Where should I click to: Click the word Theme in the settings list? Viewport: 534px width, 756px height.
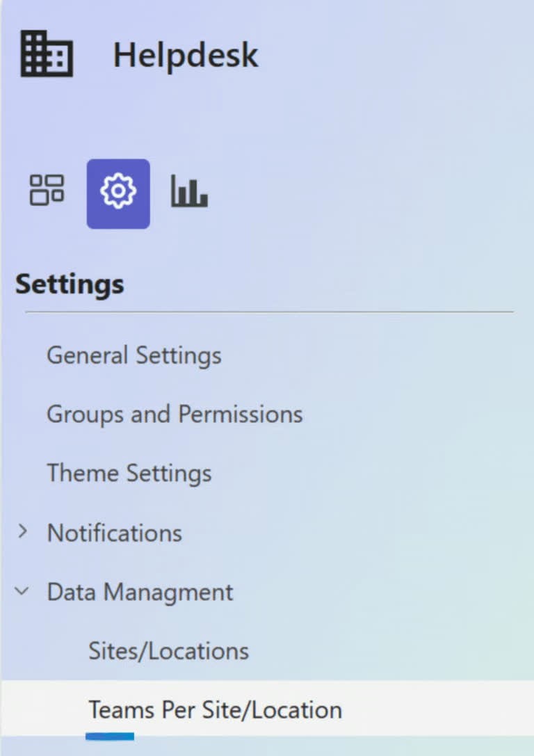pyautogui.click(x=83, y=473)
